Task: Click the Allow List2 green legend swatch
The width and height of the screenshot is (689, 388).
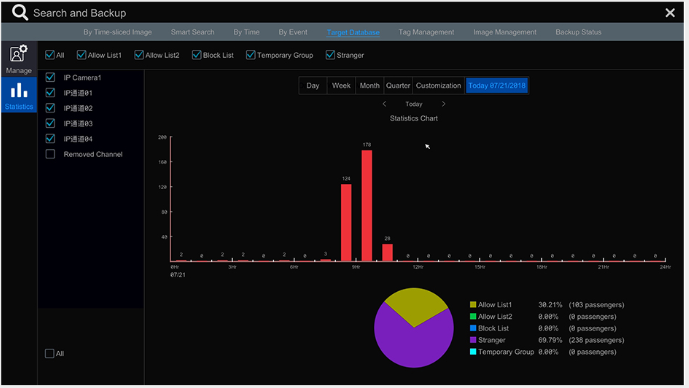Action: pos(473,316)
